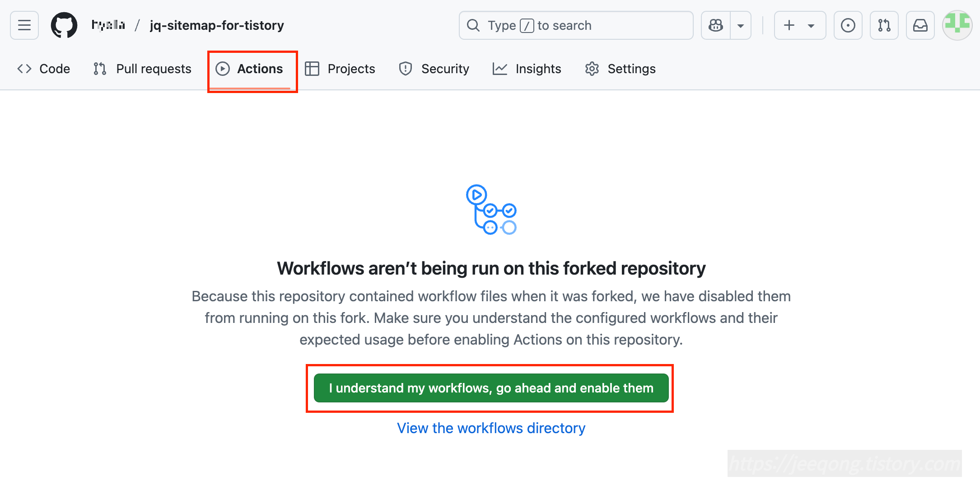Enable workflows with the green button
Screen dimensions: 980x495
491,388
